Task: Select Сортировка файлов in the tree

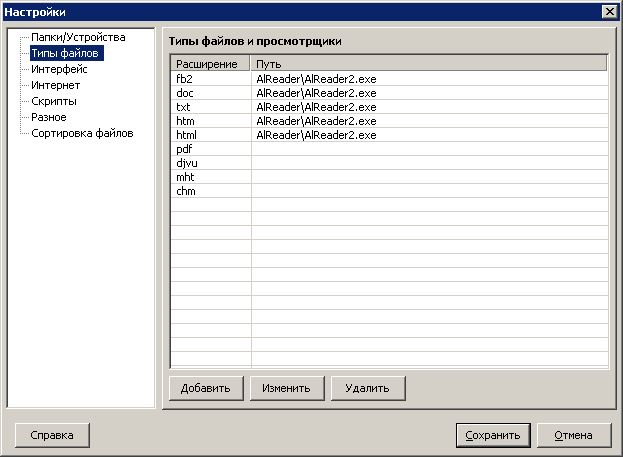Action: pyautogui.click(x=82, y=133)
